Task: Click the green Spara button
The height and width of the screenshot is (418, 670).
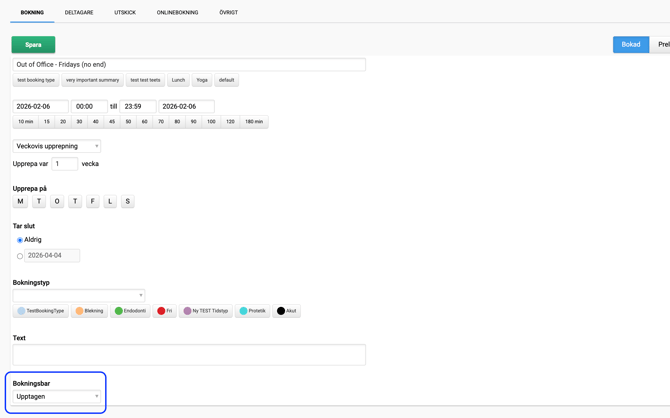Action: click(x=33, y=45)
